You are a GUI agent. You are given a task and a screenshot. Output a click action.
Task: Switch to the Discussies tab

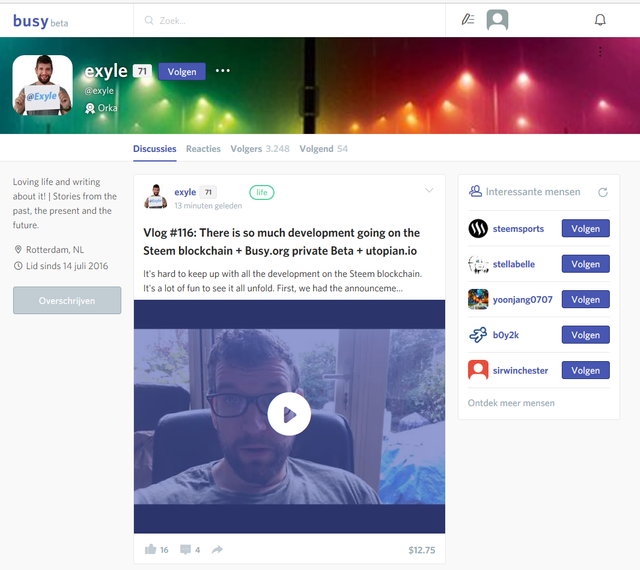coord(155,149)
